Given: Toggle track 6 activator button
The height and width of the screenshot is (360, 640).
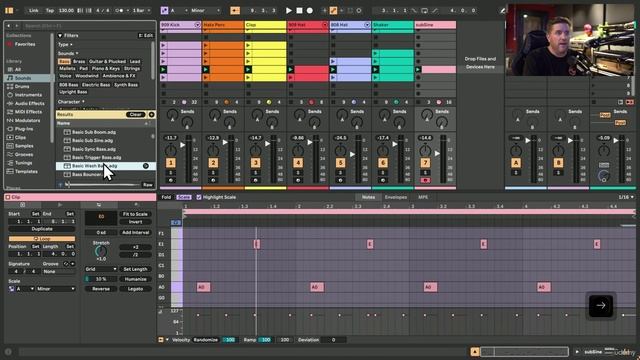Looking at the screenshot, I should click(x=383, y=163).
